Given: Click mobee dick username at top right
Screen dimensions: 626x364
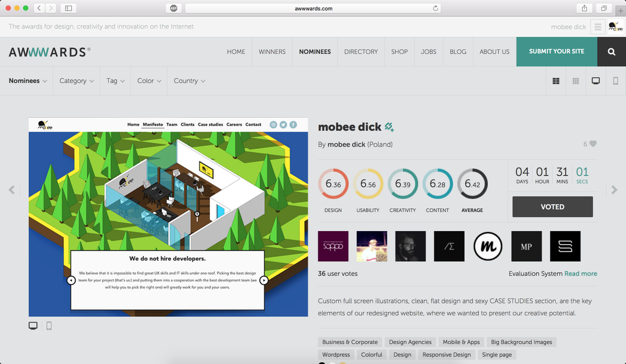Looking at the screenshot, I should pos(569,27).
